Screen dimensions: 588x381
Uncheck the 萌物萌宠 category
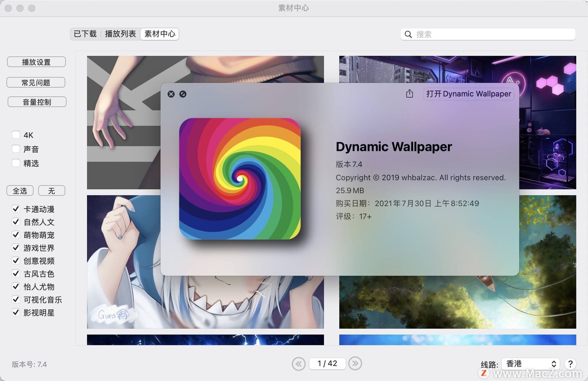(16, 235)
